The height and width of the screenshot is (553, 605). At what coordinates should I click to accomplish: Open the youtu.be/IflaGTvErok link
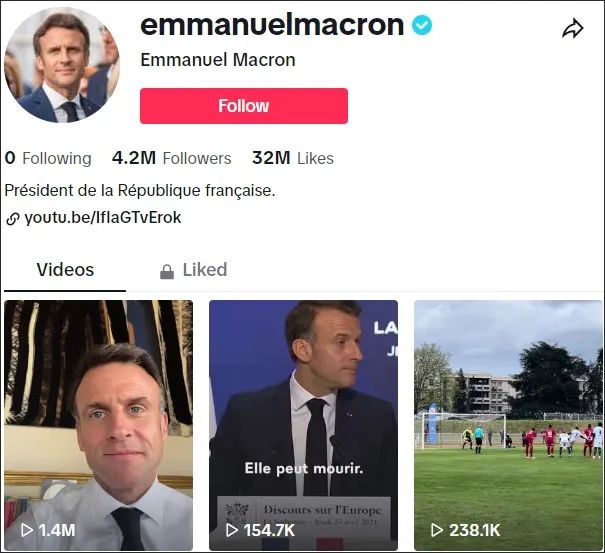point(102,217)
